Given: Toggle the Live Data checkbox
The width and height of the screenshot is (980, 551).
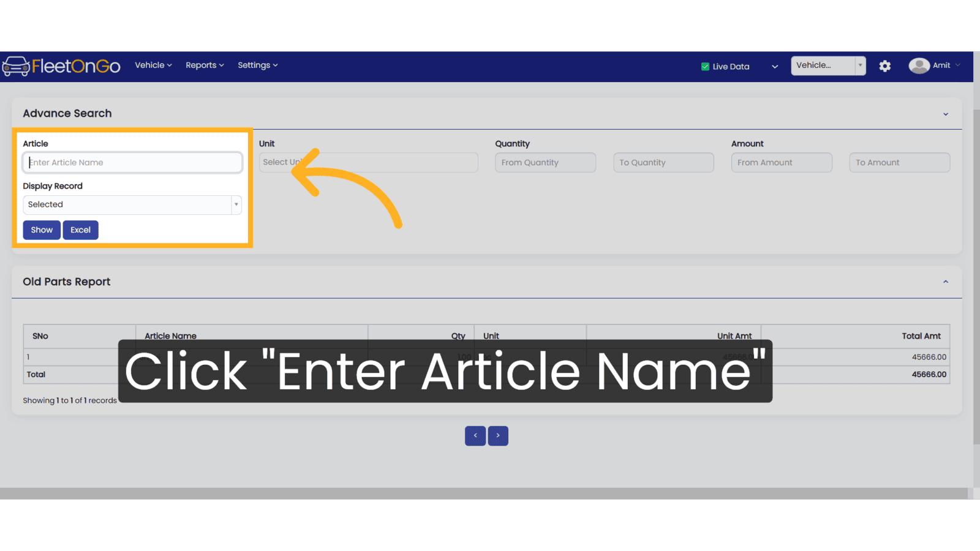Looking at the screenshot, I should pyautogui.click(x=705, y=67).
